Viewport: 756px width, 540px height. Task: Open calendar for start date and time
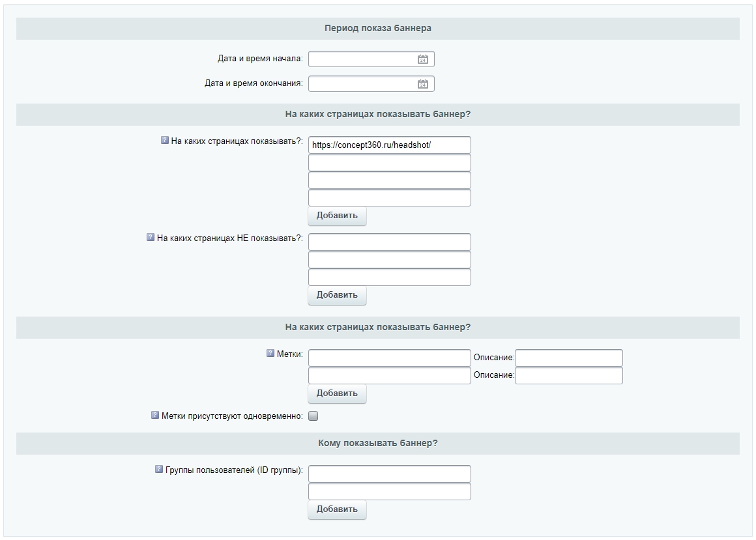pyautogui.click(x=422, y=59)
